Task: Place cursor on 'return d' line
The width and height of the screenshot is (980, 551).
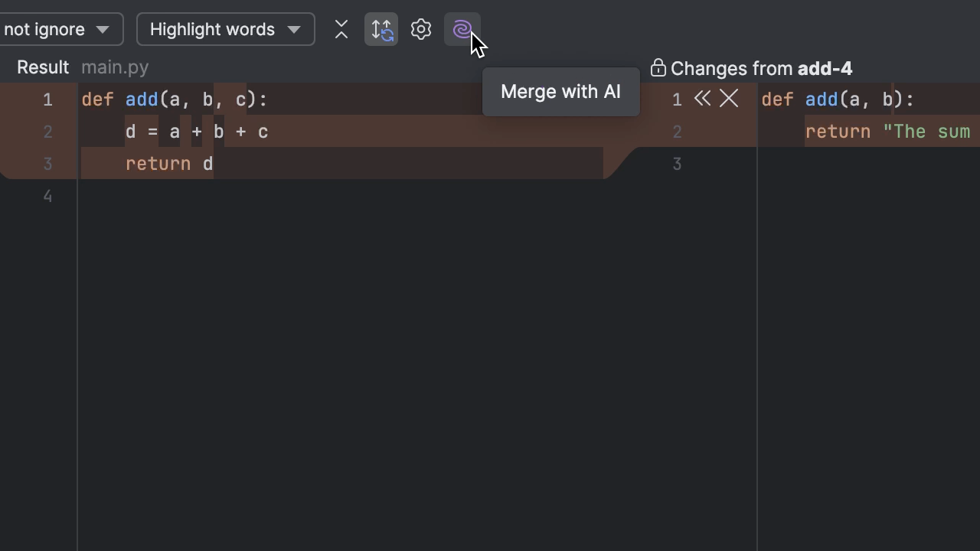Action: click(x=169, y=164)
